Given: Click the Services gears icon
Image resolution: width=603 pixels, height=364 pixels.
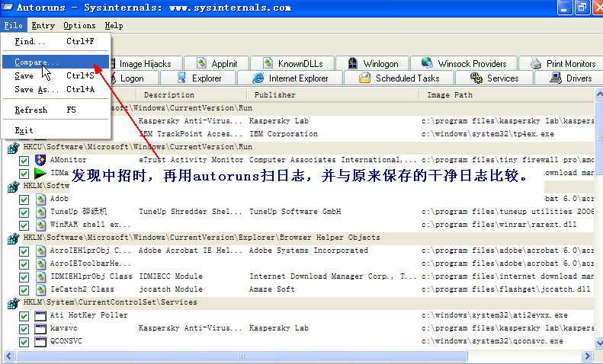Looking at the screenshot, I should [476, 78].
